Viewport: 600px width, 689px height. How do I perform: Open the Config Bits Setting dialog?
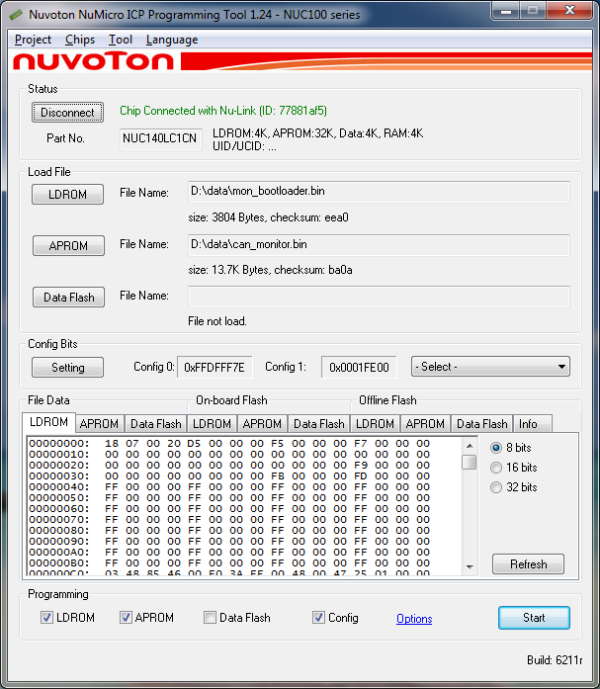coord(67,367)
